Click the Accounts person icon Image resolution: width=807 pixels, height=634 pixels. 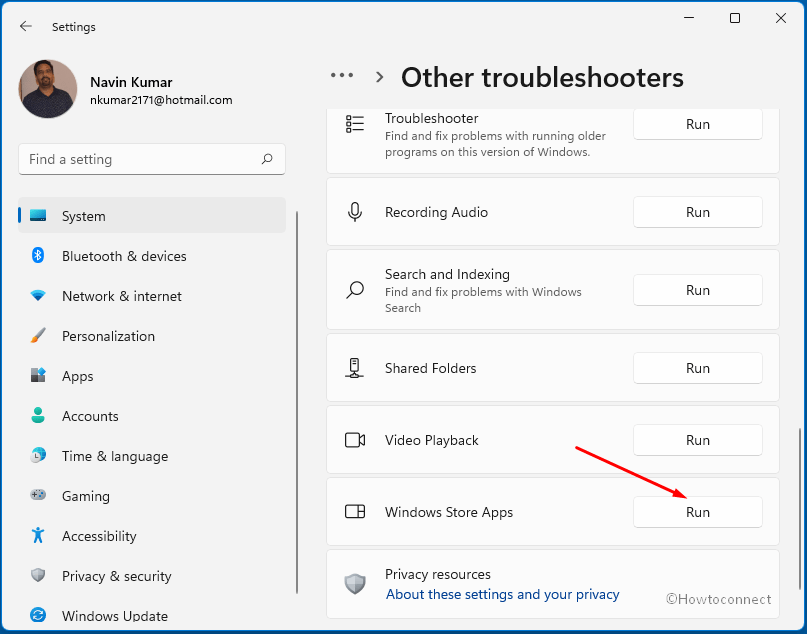[38, 415]
